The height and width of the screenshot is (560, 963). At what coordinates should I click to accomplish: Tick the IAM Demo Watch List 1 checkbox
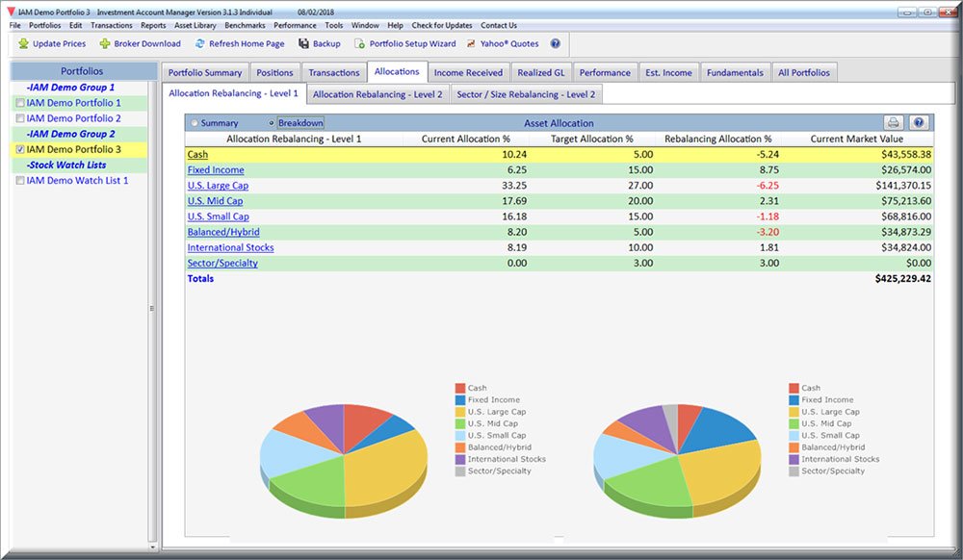click(20, 181)
